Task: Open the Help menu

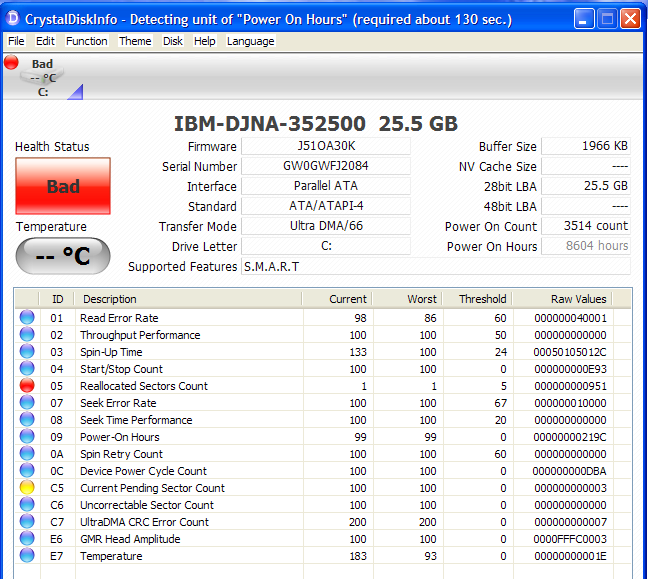Action: [x=205, y=41]
